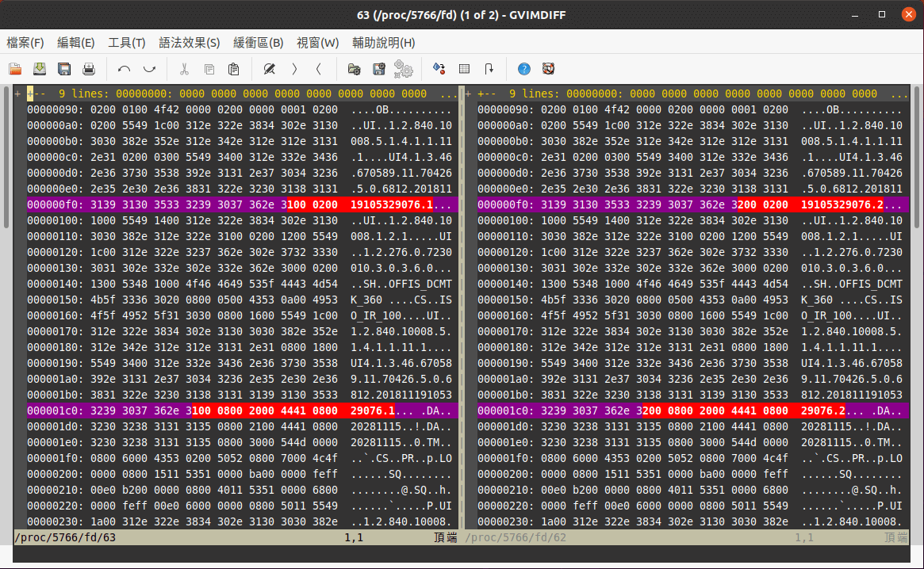Click the Cut scissors icon
The height and width of the screenshot is (569, 924).
coord(184,69)
